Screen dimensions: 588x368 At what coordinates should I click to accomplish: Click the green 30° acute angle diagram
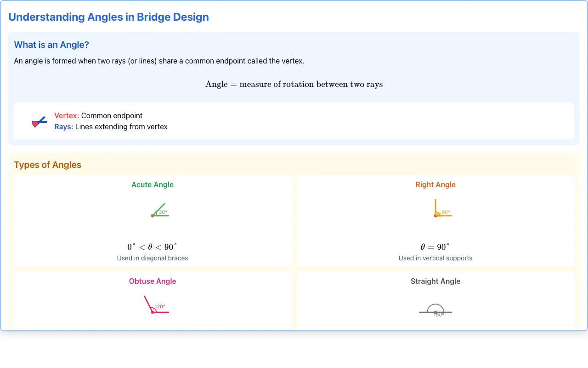[158, 210]
